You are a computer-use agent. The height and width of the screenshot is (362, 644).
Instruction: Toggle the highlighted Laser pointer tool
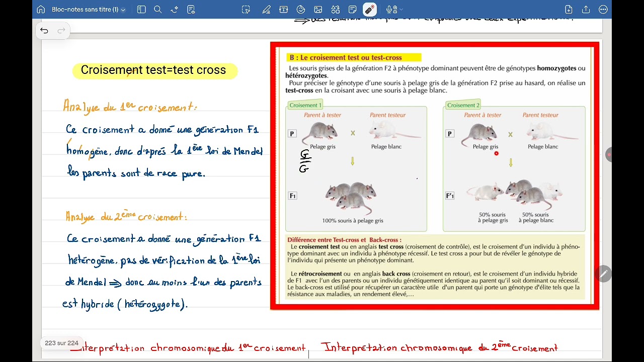(370, 10)
